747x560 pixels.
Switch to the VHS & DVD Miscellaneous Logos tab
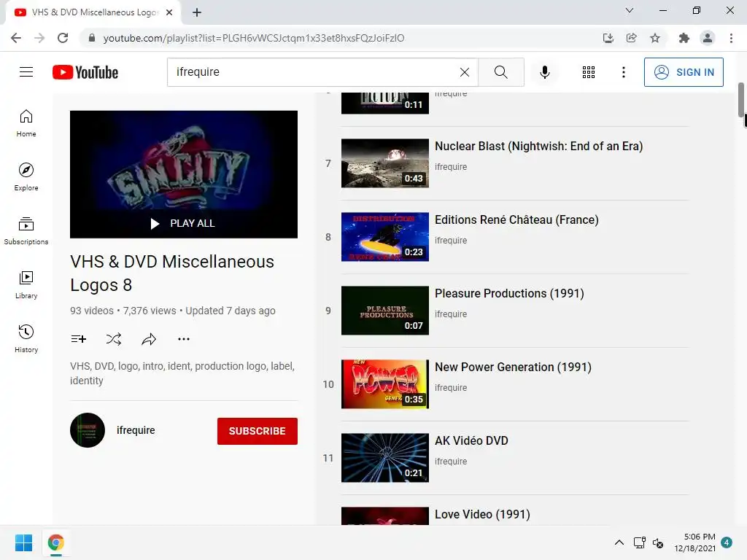pyautogui.click(x=93, y=12)
